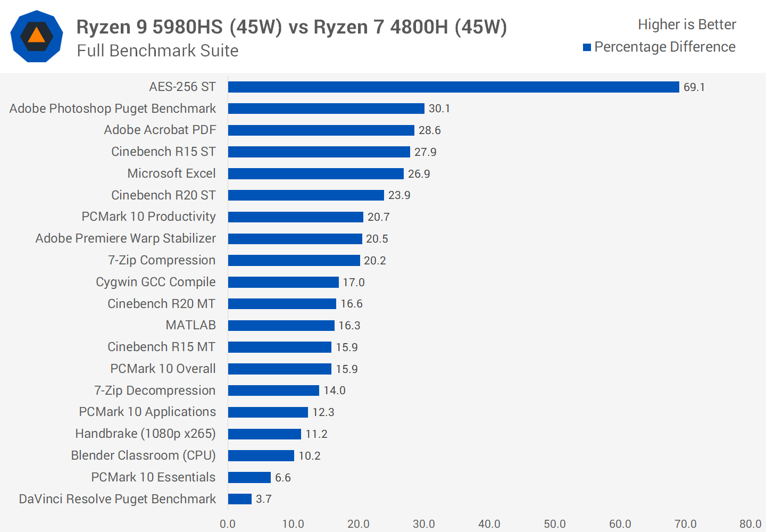766x532 pixels.
Task: Select the 7-Zip Compression label
Action: pos(162,260)
